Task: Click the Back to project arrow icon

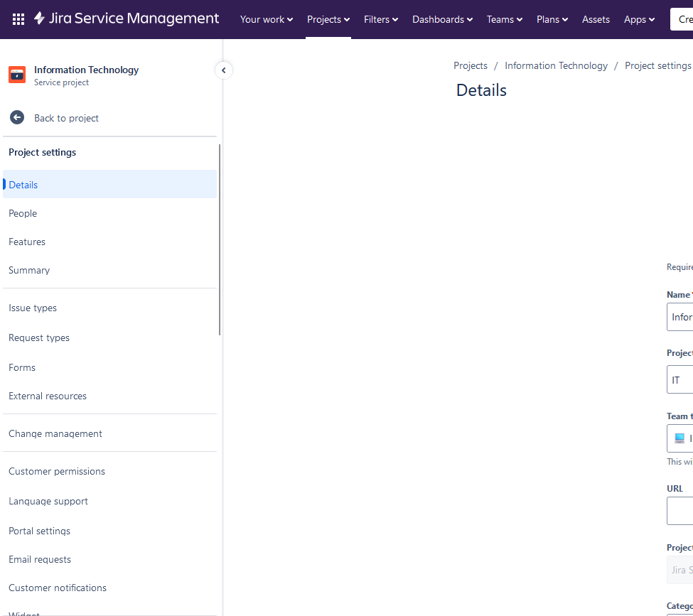Action: click(x=17, y=117)
